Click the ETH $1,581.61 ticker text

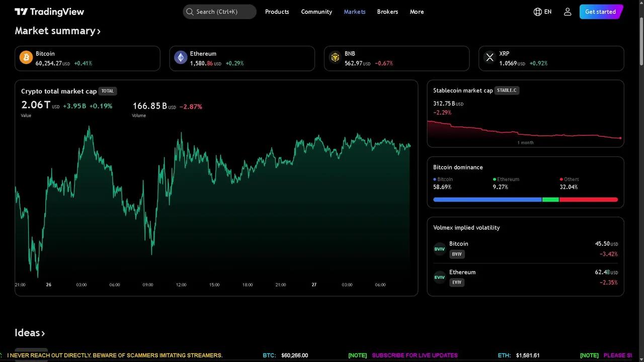pyautogui.click(x=519, y=355)
